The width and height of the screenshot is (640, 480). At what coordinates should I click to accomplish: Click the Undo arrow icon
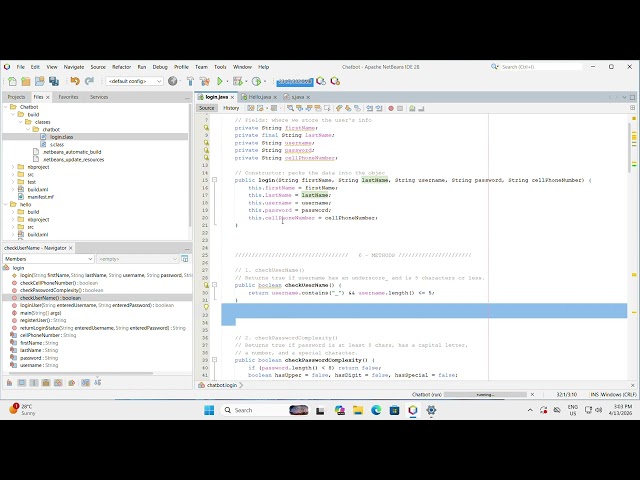[x=75, y=81]
